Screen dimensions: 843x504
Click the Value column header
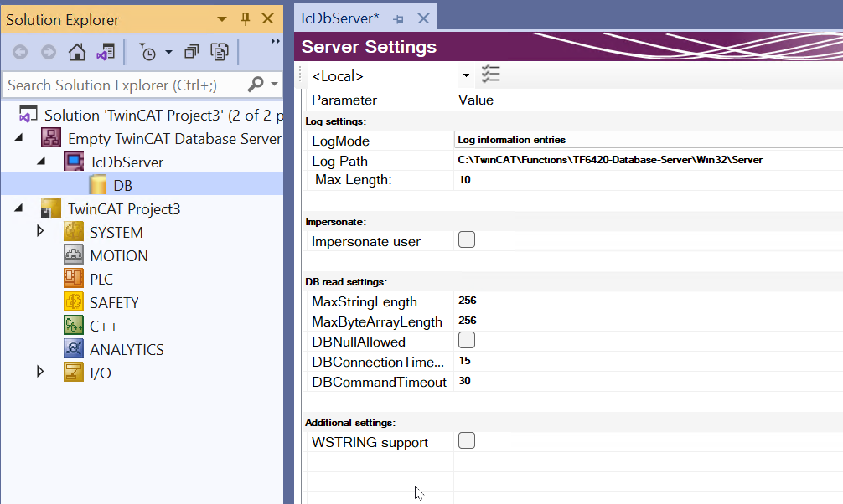pos(649,100)
